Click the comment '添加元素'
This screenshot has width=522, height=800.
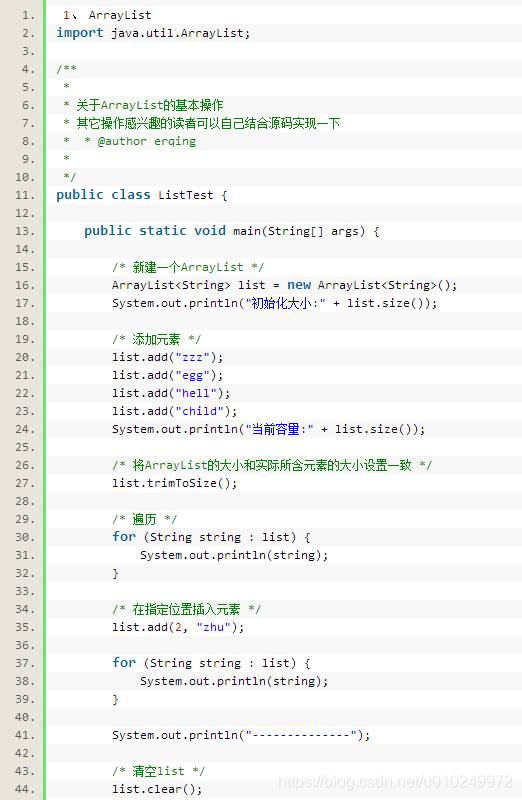click(157, 339)
